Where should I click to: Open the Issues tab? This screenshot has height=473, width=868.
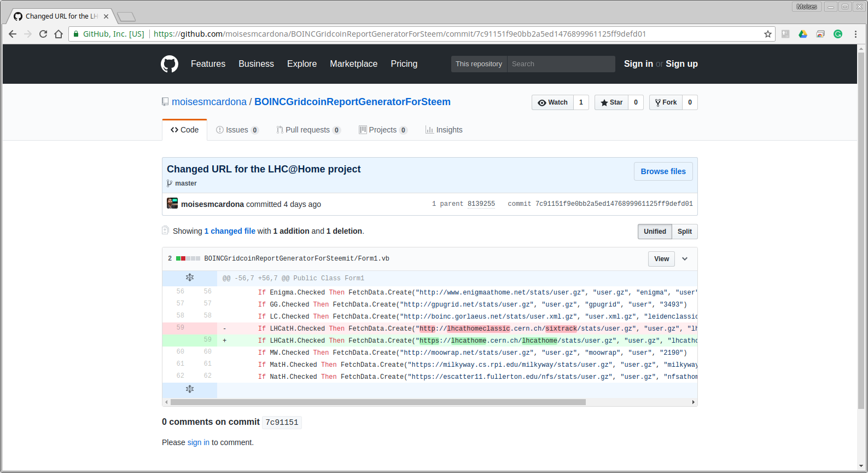[x=237, y=130]
